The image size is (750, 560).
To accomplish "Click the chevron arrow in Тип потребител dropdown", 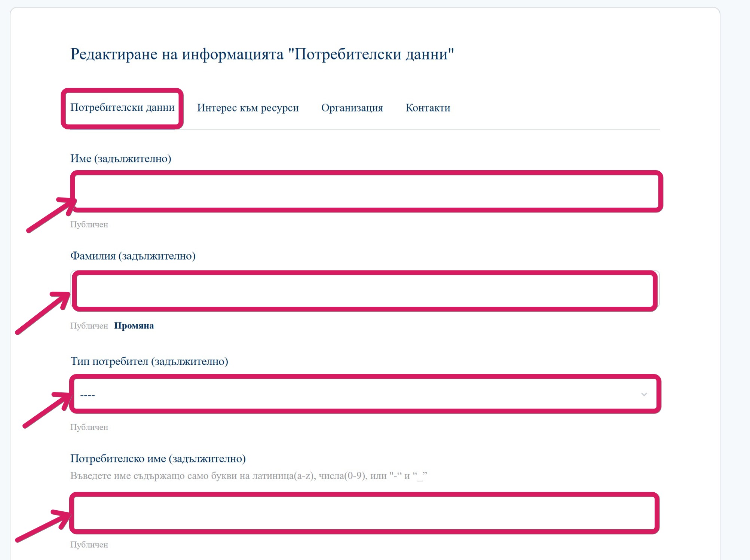I will pyautogui.click(x=644, y=395).
